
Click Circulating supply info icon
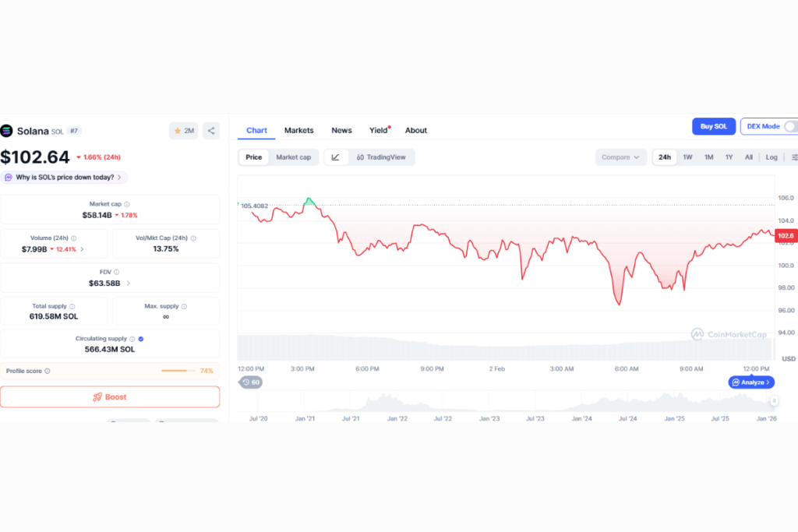point(132,339)
